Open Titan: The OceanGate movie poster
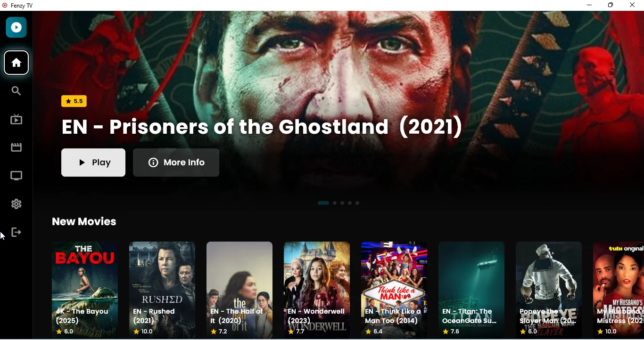 click(x=471, y=290)
